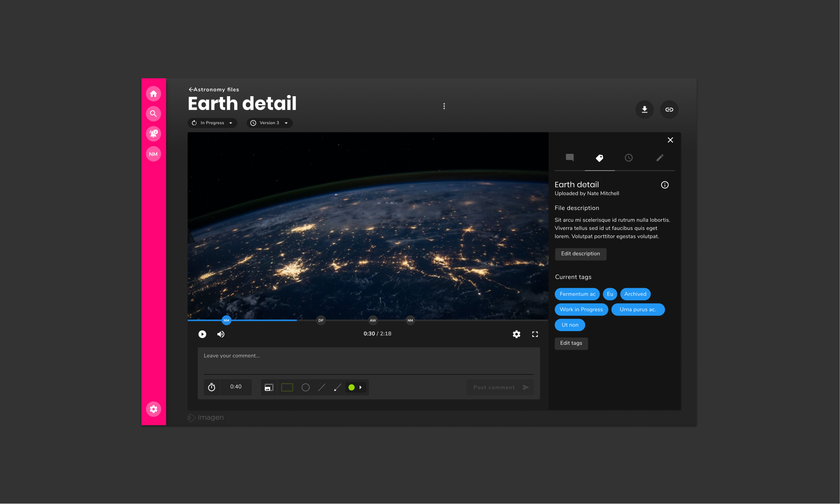Switch to the comments tab
The width and height of the screenshot is (840, 504).
coord(570,158)
